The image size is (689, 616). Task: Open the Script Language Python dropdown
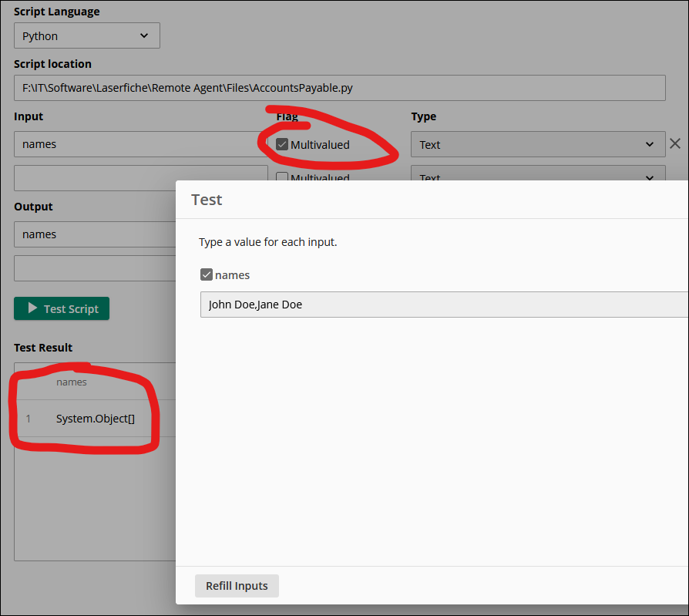pos(87,36)
